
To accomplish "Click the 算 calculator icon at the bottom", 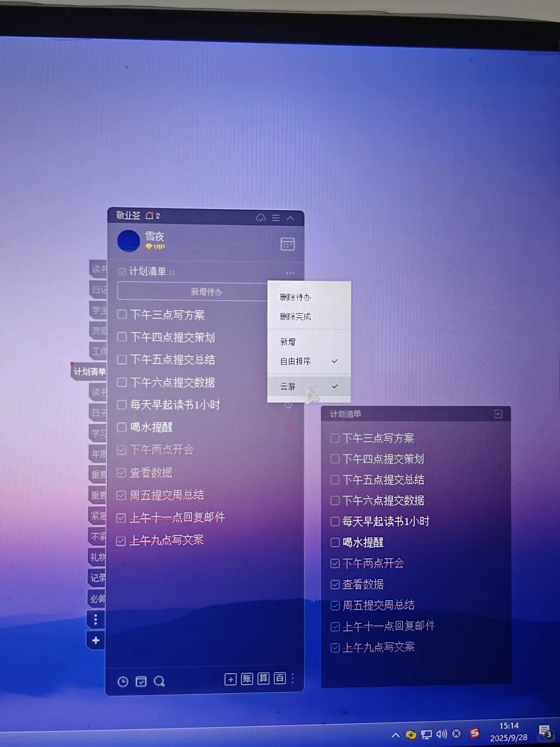I will pos(262,679).
